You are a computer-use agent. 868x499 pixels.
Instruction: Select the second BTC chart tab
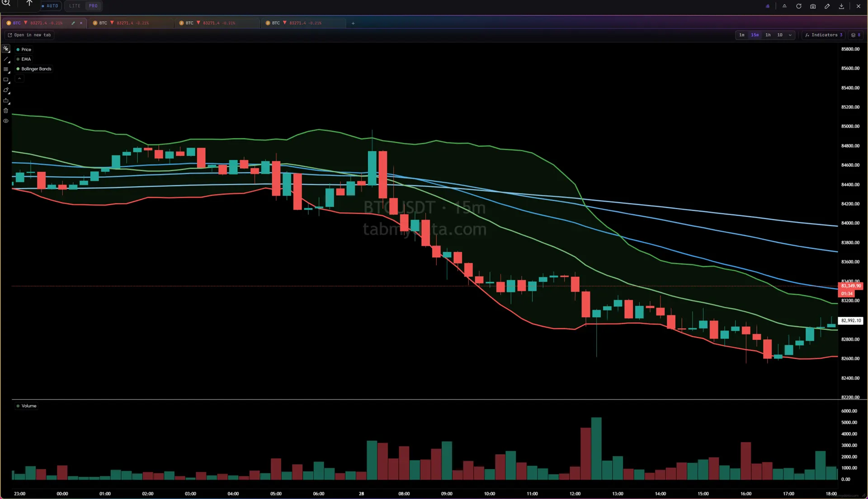(x=131, y=23)
